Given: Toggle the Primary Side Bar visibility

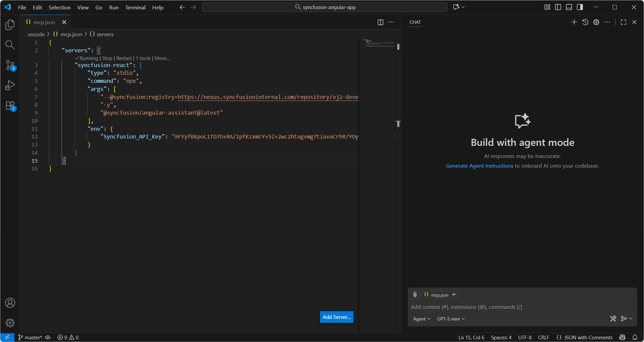Looking at the screenshot, I should 558,7.
